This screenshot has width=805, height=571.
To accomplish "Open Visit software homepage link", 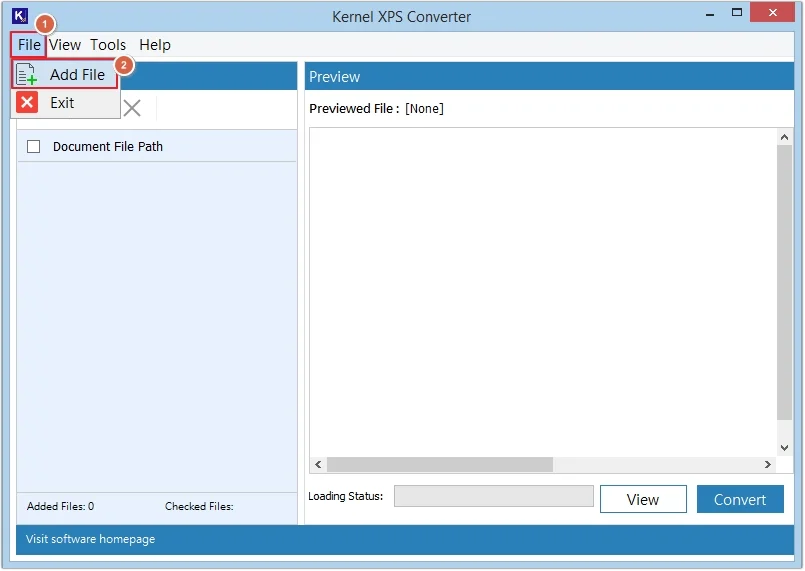I will pos(90,539).
